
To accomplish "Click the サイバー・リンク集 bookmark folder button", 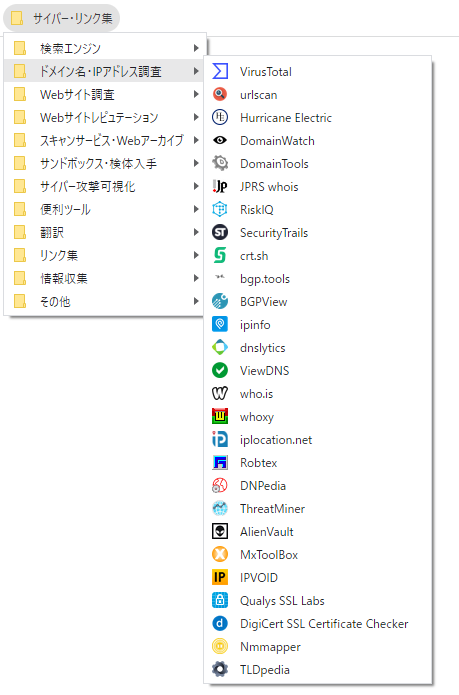I will (x=62, y=18).
